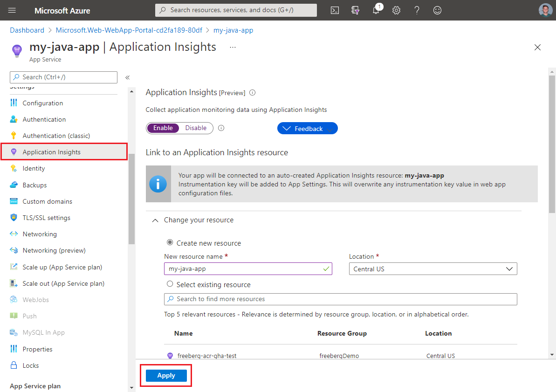Open Azure Cloud Shell from the top bar

pos(335,10)
